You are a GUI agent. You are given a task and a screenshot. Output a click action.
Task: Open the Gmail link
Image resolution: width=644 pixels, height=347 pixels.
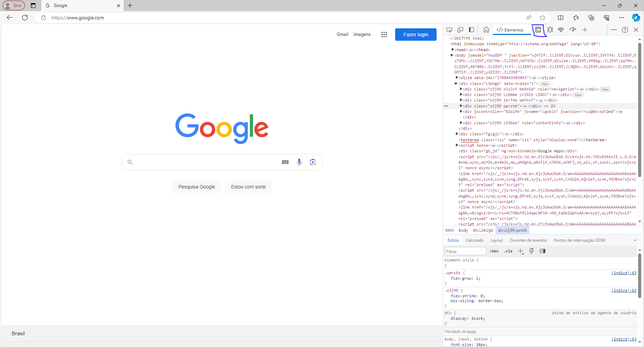tap(342, 35)
